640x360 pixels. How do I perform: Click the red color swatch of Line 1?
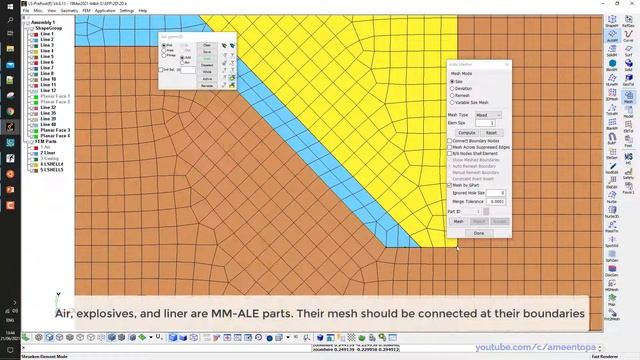36,34
